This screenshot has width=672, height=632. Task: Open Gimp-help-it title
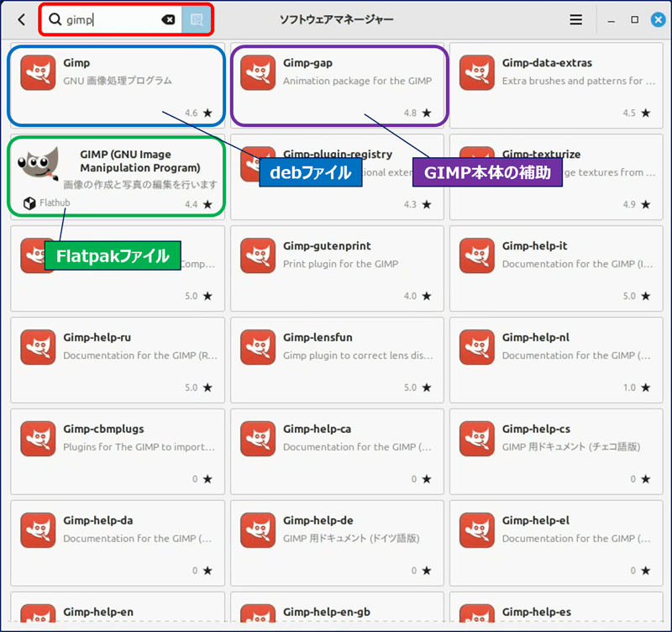(x=534, y=246)
